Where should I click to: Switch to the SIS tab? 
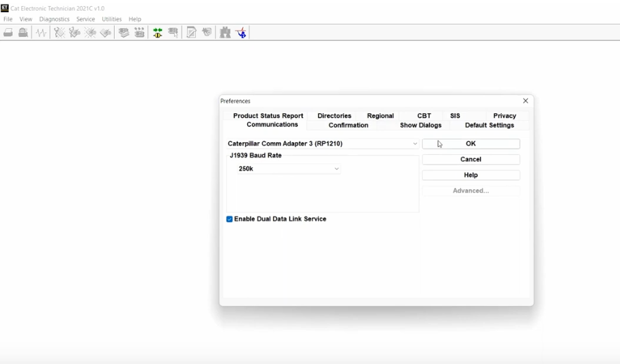[455, 116]
